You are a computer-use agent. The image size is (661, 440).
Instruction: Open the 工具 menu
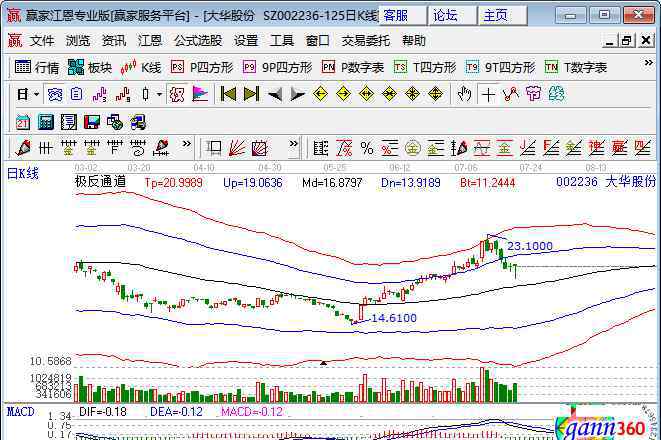[282, 41]
